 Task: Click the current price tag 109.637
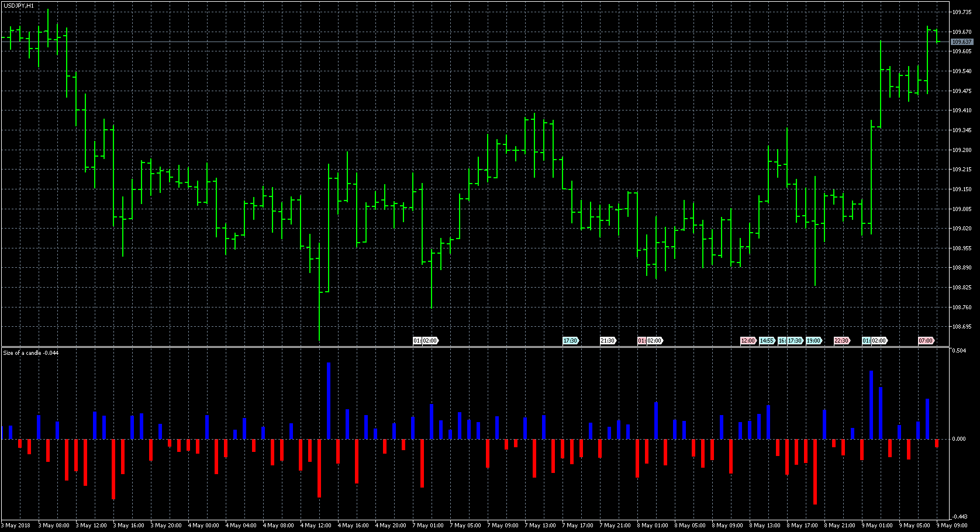(961, 42)
